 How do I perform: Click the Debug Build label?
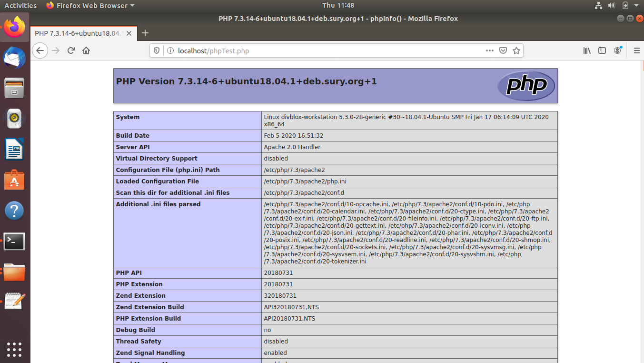click(136, 330)
